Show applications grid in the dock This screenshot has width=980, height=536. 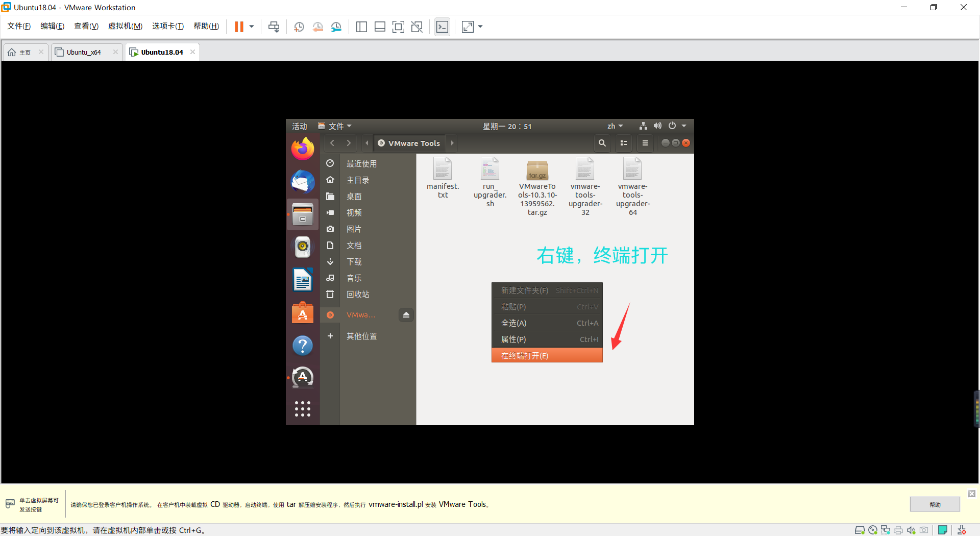pyautogui.click(x=303, y=409)
